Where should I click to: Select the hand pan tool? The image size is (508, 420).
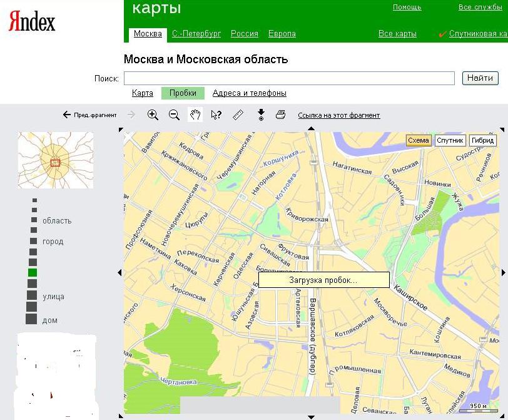point(195,115)
